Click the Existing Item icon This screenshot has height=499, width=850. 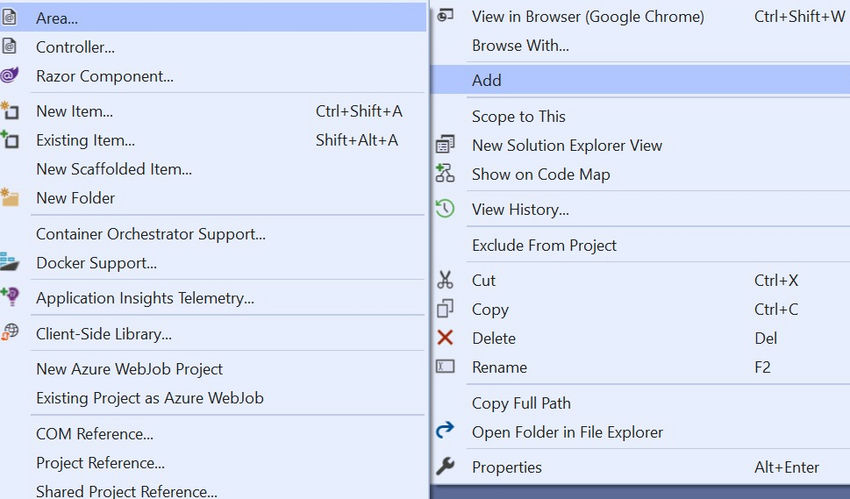coord(10,139)
